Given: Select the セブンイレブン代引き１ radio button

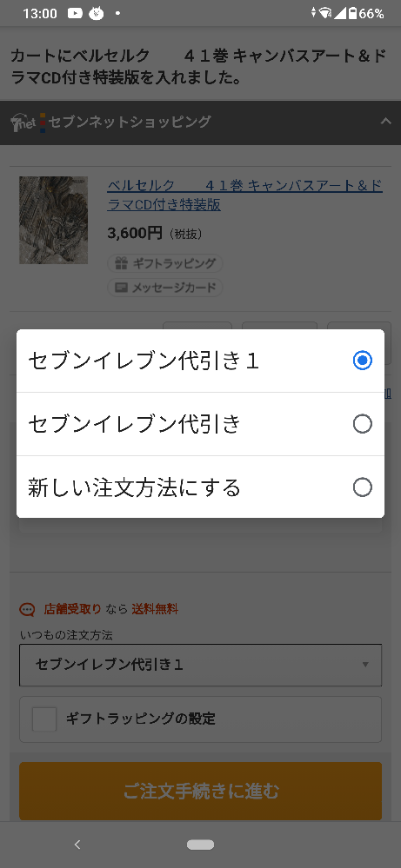Looking at the screenshot, I should pyautogui.click(x=362, y=361).
